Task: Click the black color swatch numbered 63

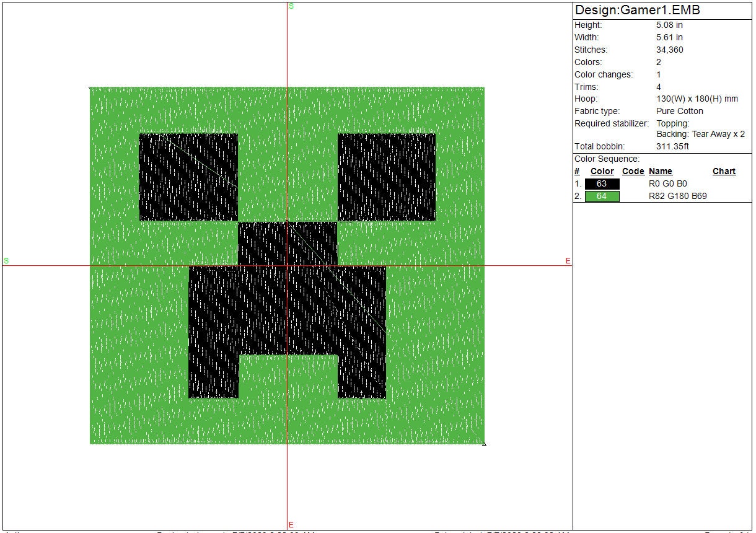Action: tap(602, 184)
